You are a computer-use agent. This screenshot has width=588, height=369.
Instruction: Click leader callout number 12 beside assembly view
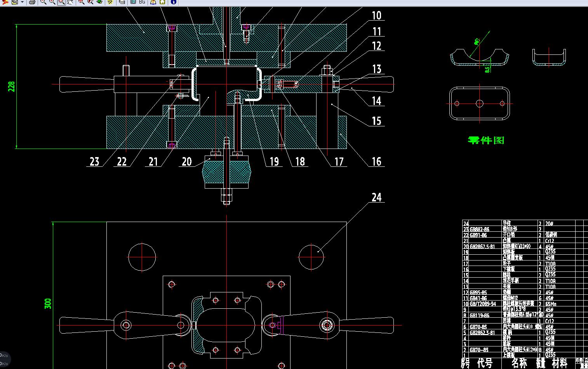pyautogui.click(x=377, y=46)
